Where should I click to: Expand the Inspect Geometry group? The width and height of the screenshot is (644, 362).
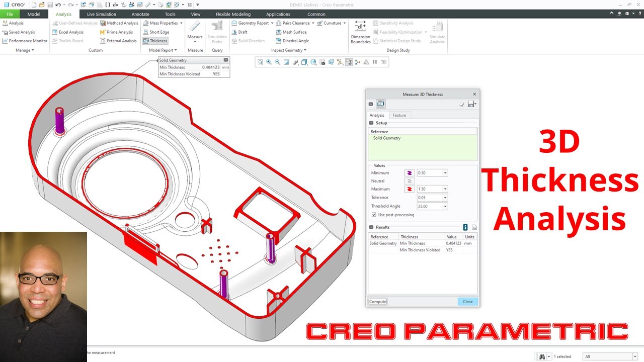(289, 50)
